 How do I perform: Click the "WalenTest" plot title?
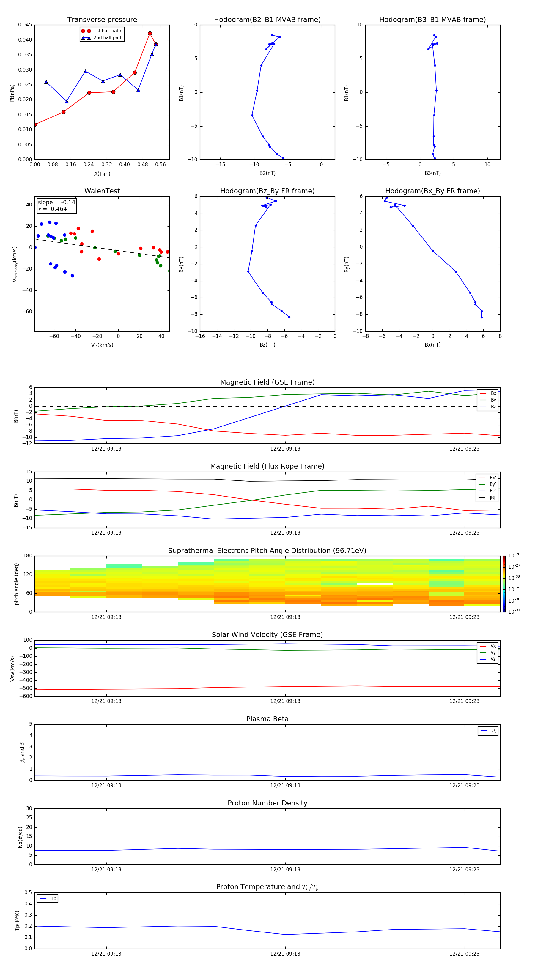[102, 191]
